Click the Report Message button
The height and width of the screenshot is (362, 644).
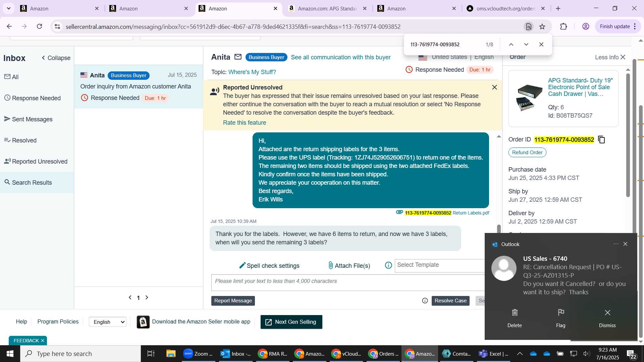point(233,301)
